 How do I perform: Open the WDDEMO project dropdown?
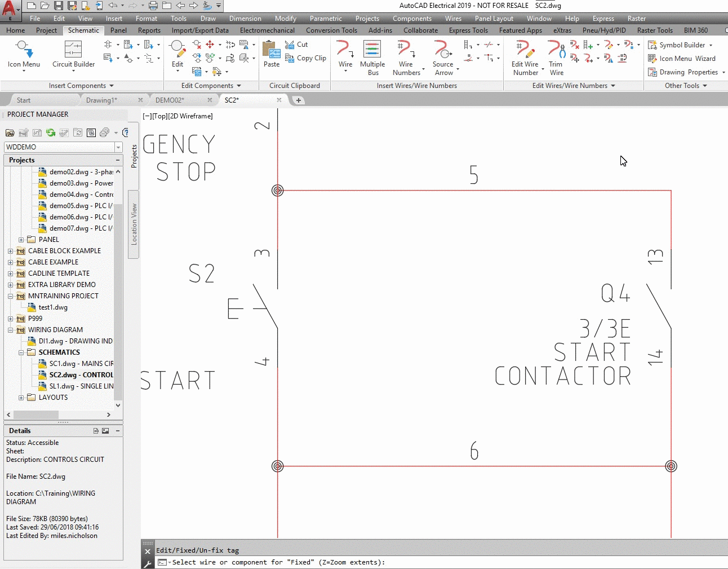(118, 147)
